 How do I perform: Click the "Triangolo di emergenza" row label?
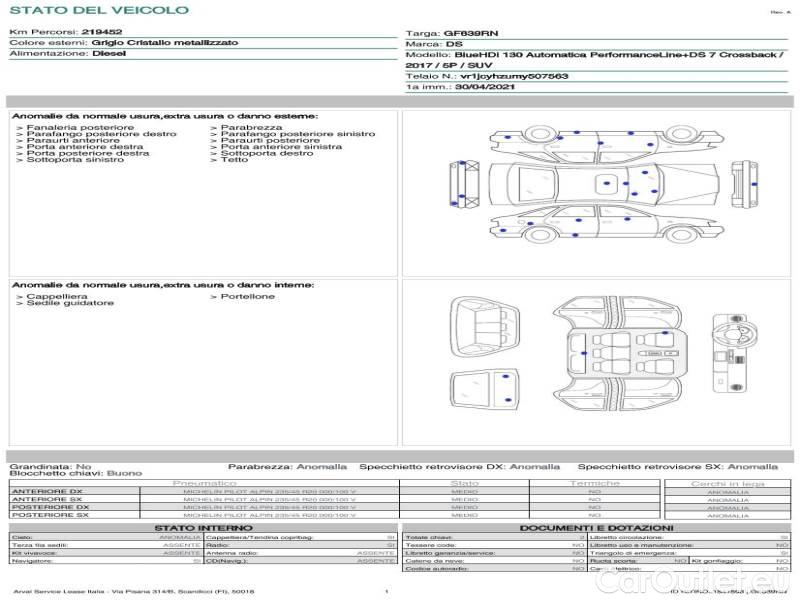pos(633,553)
